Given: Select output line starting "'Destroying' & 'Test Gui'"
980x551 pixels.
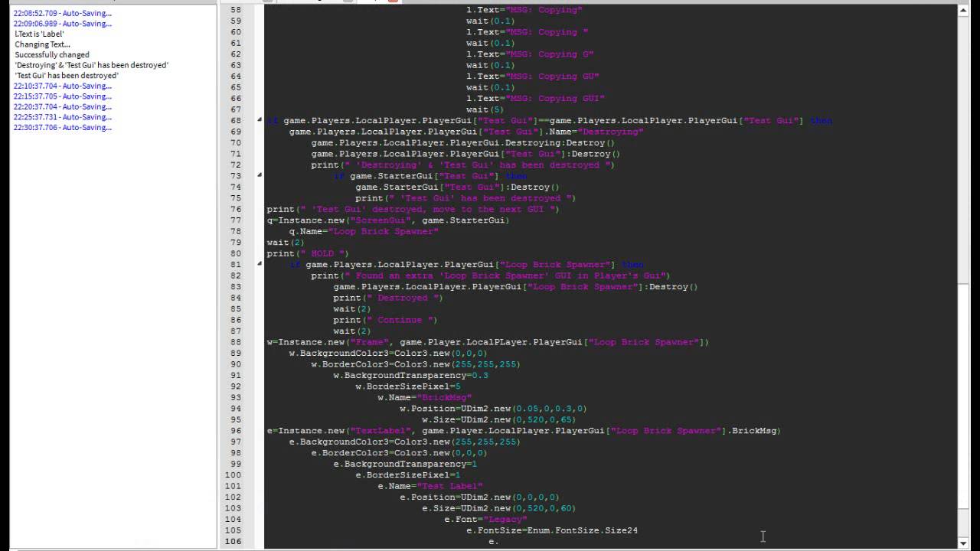Looking at the screenshot, I should tap(91, 65).
